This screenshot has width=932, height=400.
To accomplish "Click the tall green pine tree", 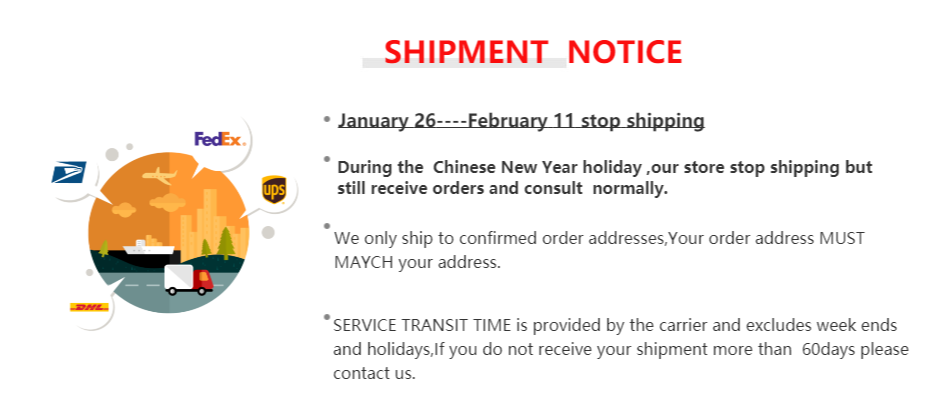I will point(226,242).
